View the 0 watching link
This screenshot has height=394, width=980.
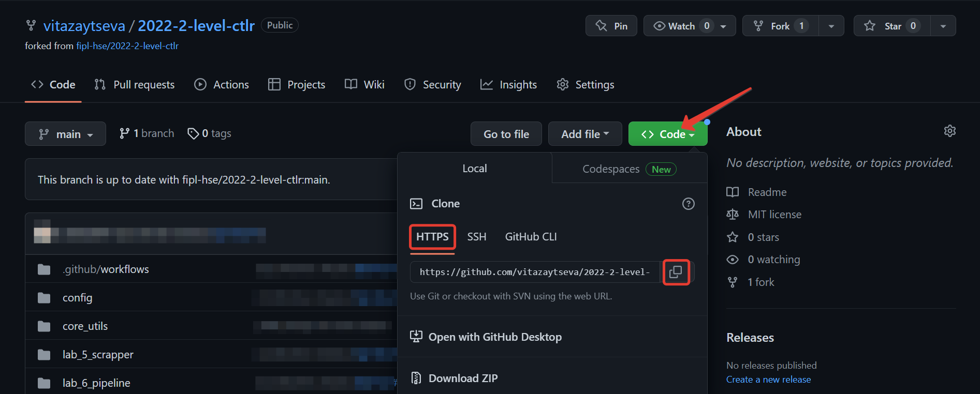(x=774, y=260)
